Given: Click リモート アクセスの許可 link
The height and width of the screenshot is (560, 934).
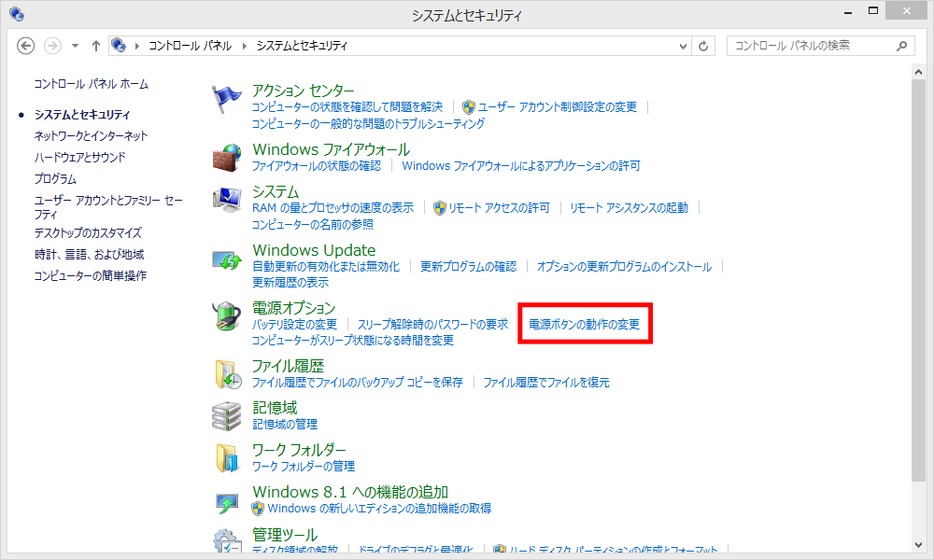Looking at the screenshot, I should (x=499, y=208).
